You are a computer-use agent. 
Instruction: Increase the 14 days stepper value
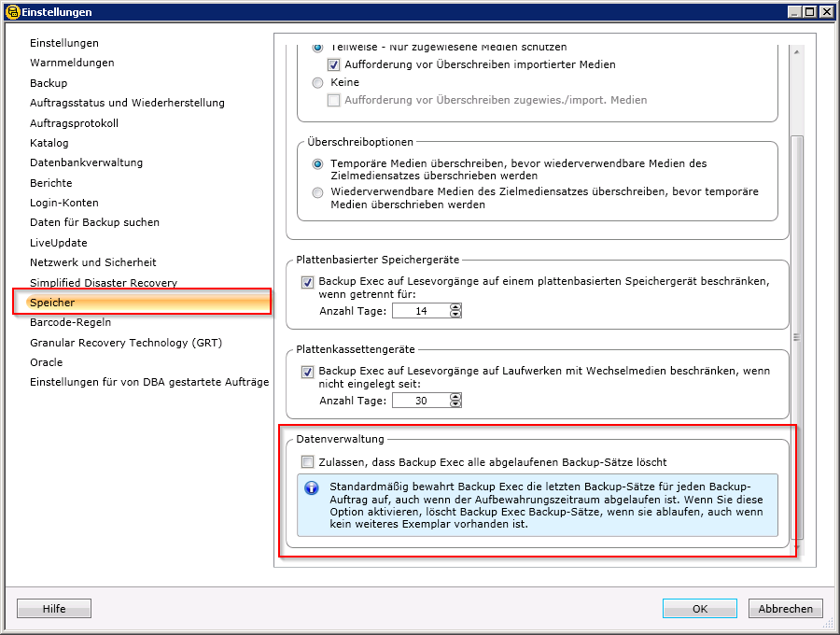click(x=455, y=307)
